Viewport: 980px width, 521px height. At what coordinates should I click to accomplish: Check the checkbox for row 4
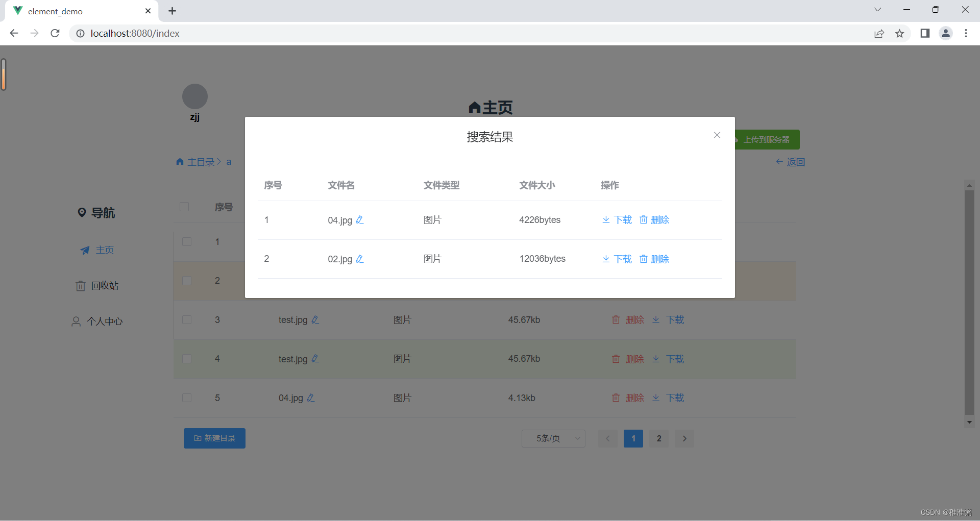point(187,359)
